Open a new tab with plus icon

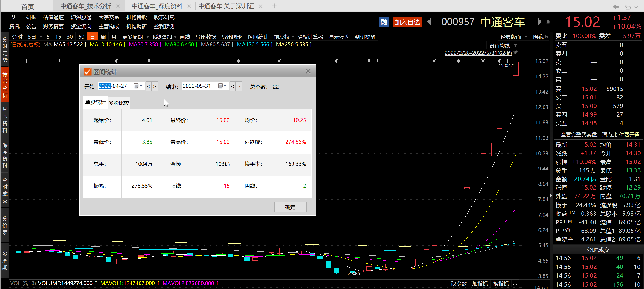pos(274,6)
